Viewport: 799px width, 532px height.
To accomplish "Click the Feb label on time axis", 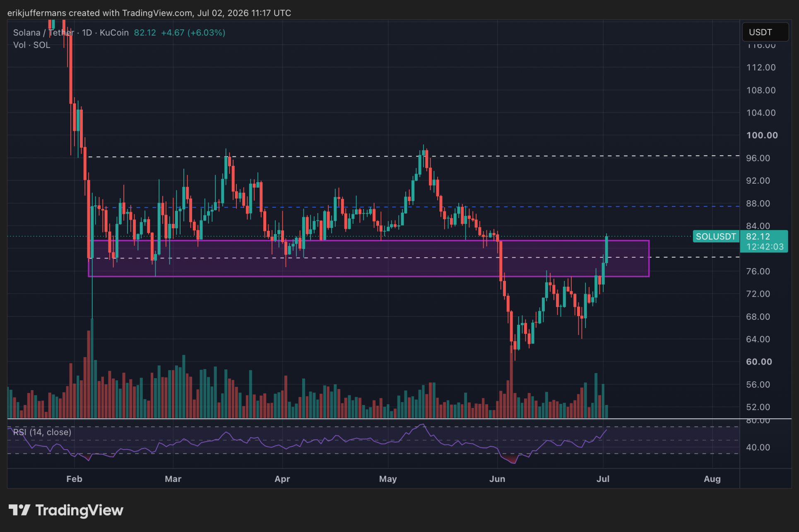I will (75, 479).
